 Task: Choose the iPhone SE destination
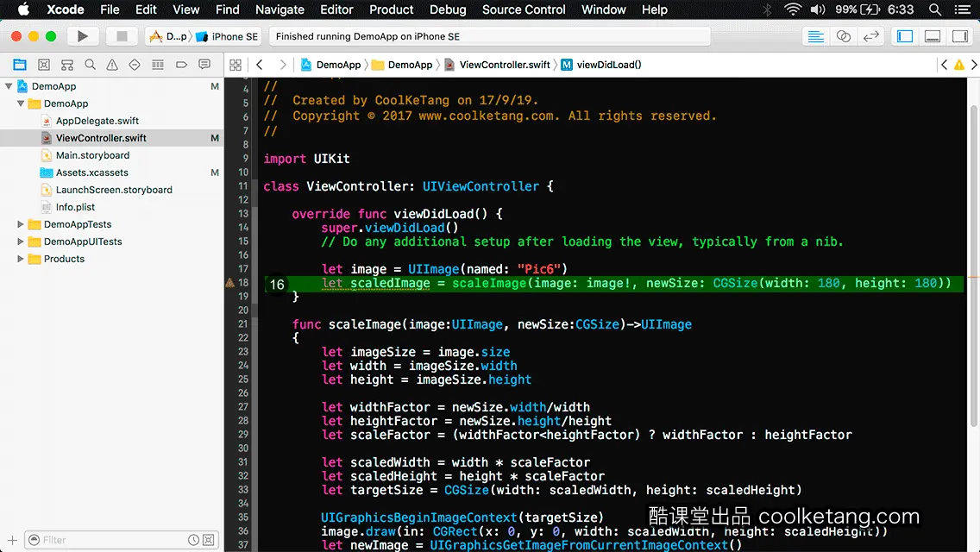pos(228,36)
